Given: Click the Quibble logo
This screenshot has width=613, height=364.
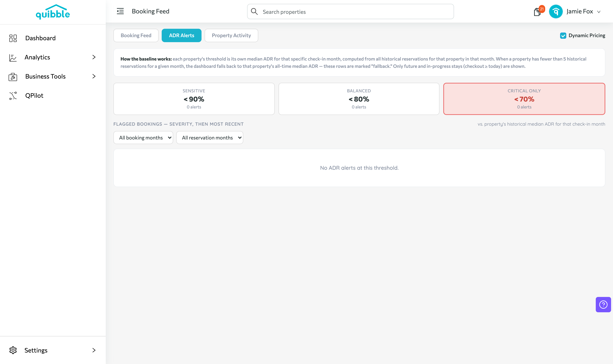Looking at the screenshot, I should click(53, 12).
